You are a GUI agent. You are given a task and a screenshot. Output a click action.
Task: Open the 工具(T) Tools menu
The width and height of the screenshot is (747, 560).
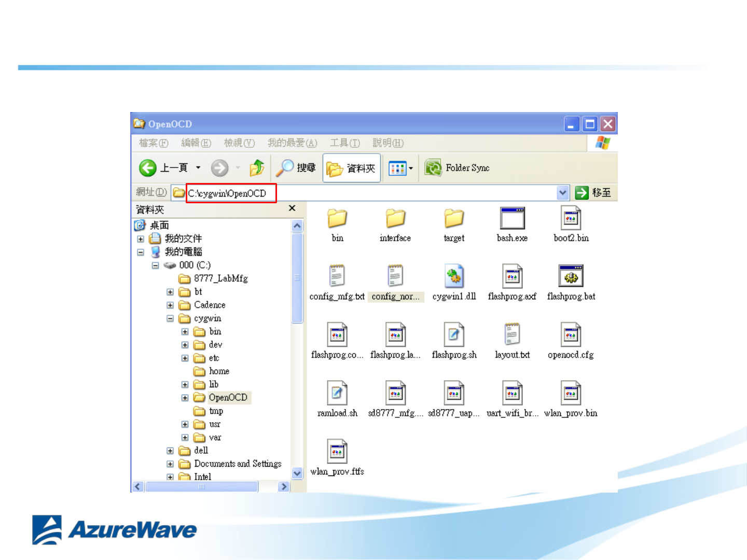pyautogui.click(x=345, y=143)
